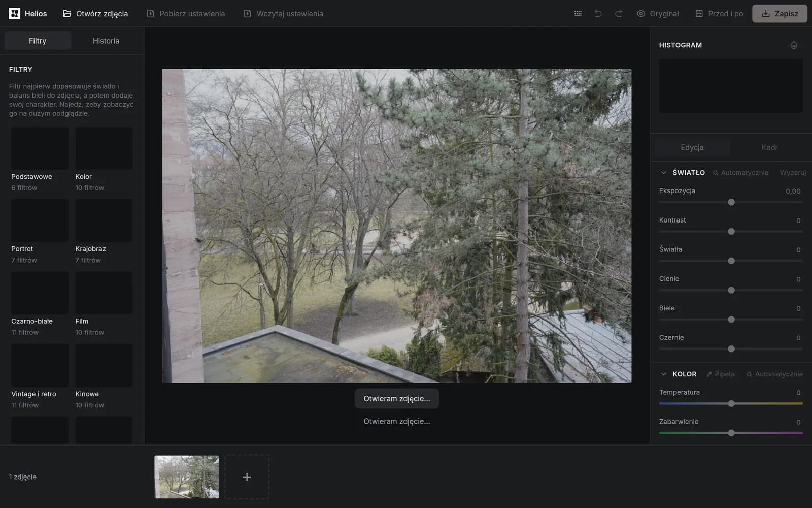This screenshot has width=812, height=508.
Task: Click the Zabarwienie slider handle
Action: pyautogui.click(x=731, y=433)
